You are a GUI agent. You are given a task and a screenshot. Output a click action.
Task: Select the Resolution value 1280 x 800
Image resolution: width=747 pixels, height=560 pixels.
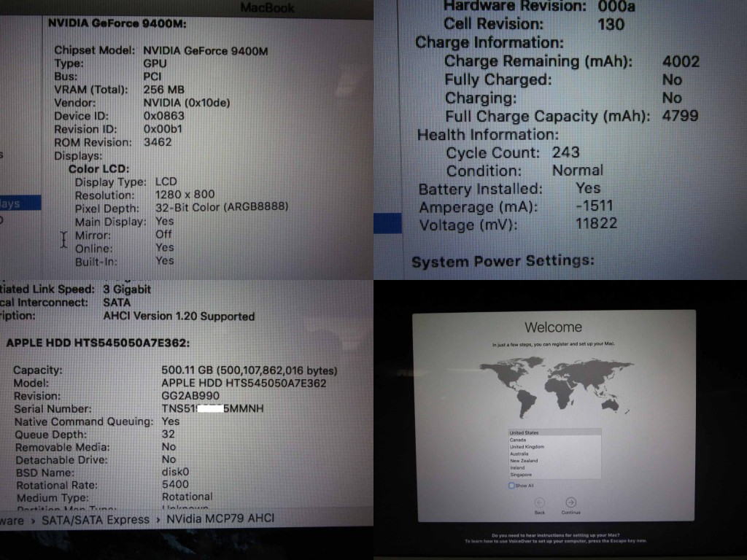click(185, 194)
